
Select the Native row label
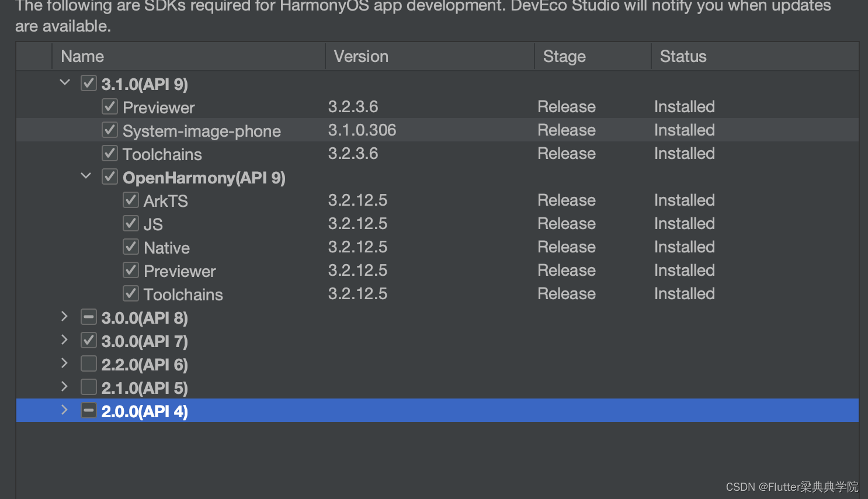pyautogui.click(x=166, y=248)
